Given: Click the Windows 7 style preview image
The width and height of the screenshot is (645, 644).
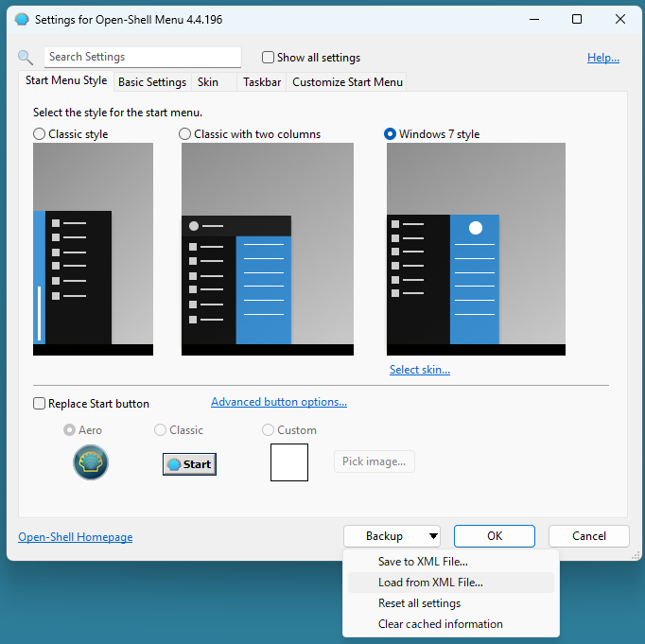Looking at the screenshot, I should point(476,249).
